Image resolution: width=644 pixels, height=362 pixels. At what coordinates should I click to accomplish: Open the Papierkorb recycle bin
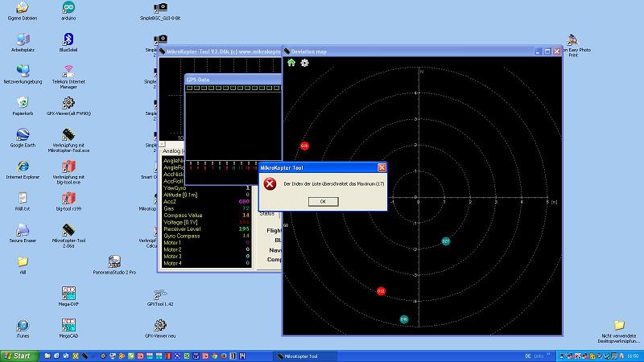23,106
